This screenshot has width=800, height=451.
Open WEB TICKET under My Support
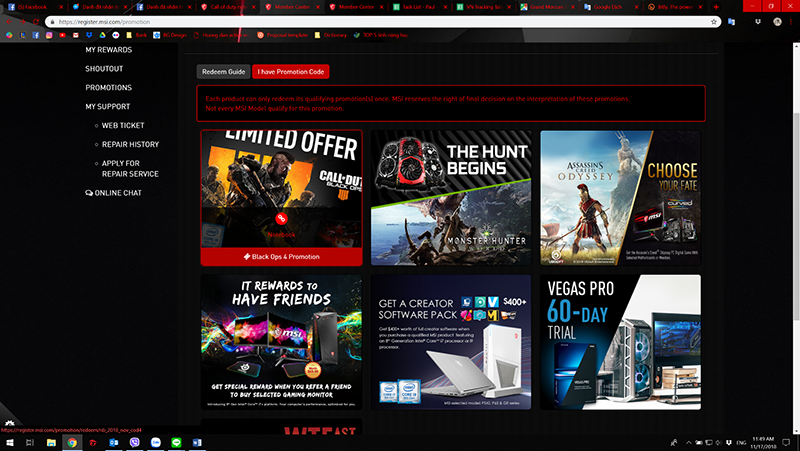tap(123, 125)
